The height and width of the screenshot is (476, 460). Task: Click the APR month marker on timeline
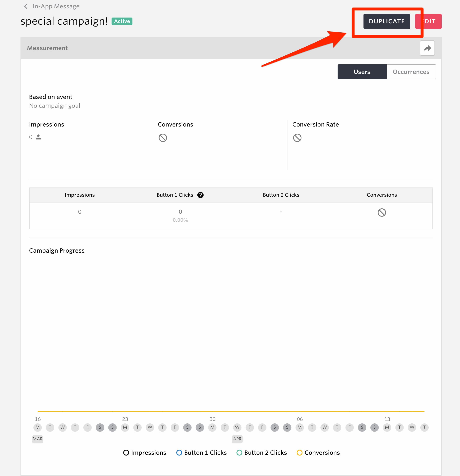tap(237, 439)
